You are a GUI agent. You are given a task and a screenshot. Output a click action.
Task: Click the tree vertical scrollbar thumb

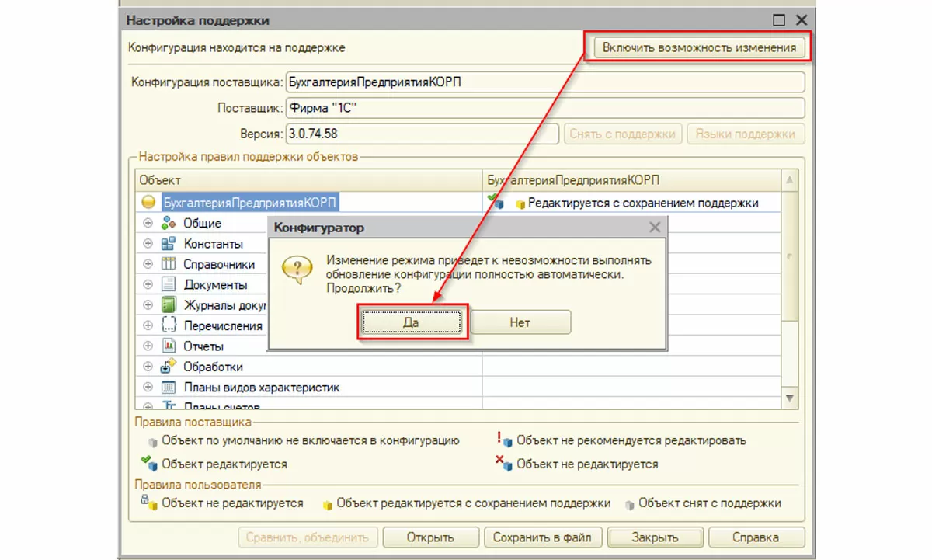click(x=790, y=255)
